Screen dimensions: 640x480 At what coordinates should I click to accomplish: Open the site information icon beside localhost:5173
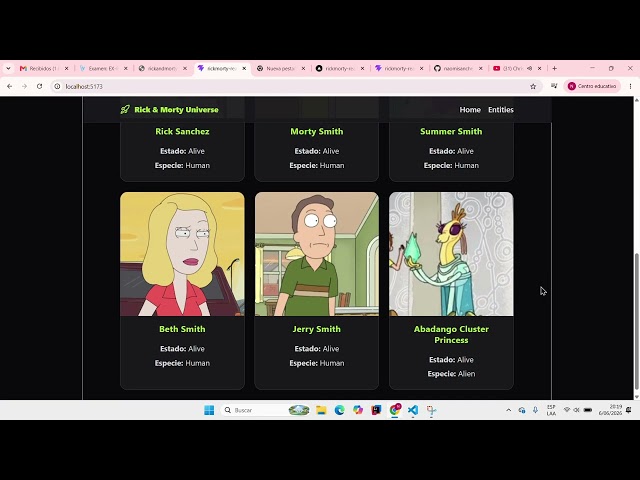[x=58, y=86]
